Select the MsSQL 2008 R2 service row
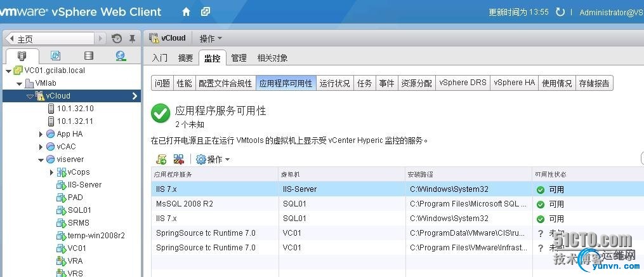Image resolution: width=644 pixels, height=277 pixels. click(398, 204)
